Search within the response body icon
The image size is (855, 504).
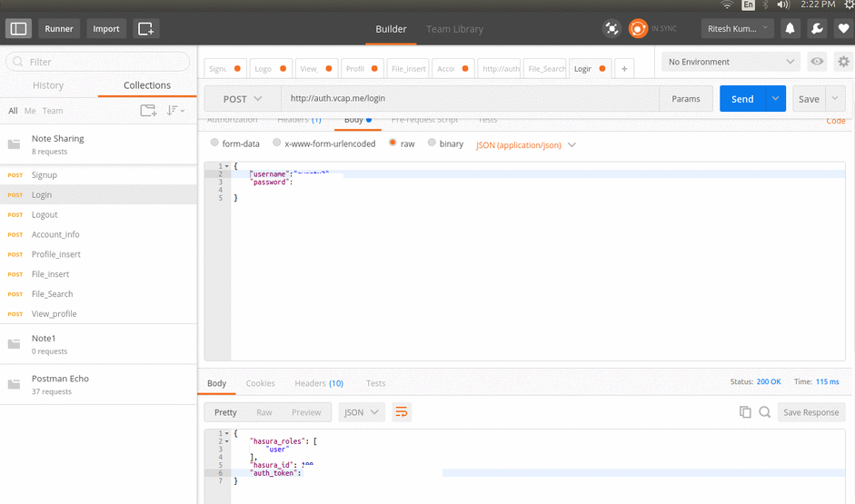[764, 412]
